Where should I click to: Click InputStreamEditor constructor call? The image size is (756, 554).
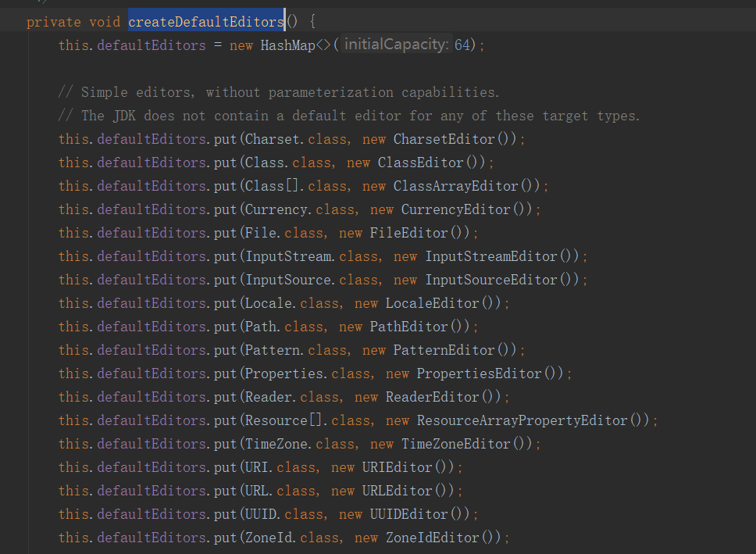(x=501, y=256)
